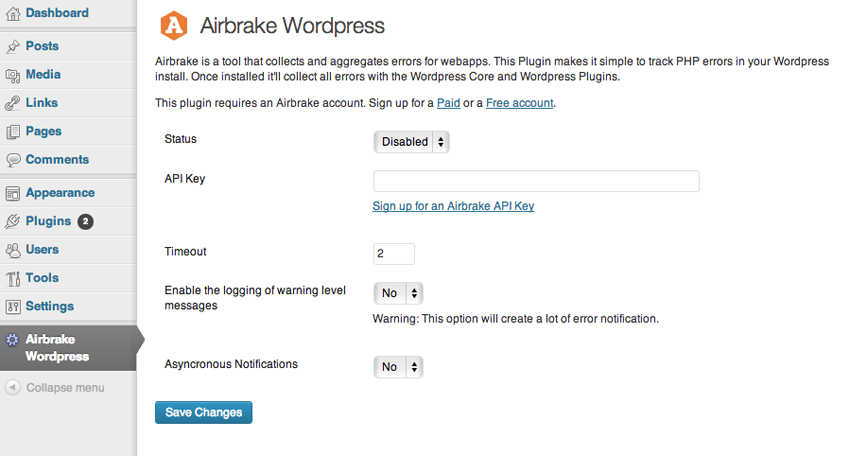The width and height of the screenshot is (850, 456).
Task: Click the Dashboard house icon
Action: pos(13,14)
